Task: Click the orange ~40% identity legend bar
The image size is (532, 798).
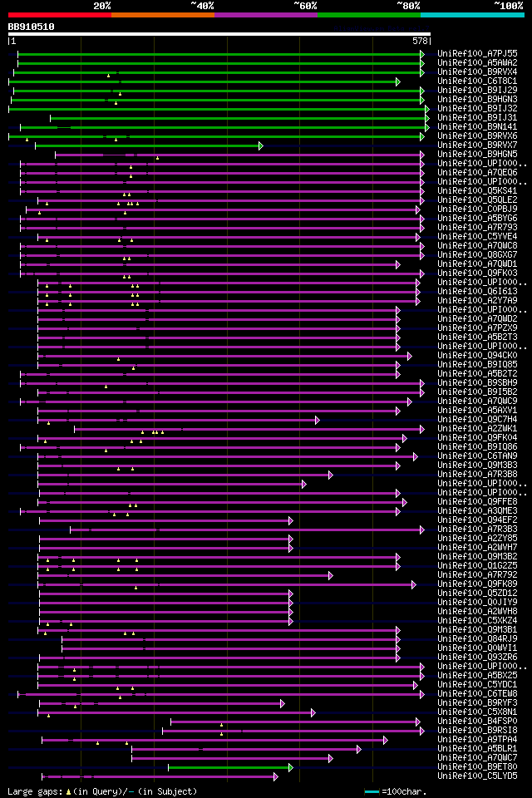Action: pyautogui.click(x=163, y=15)
